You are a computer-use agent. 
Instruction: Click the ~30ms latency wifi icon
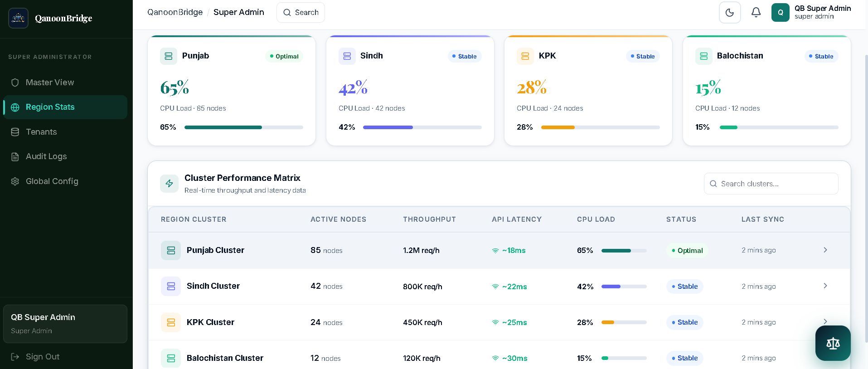[495, 358]
